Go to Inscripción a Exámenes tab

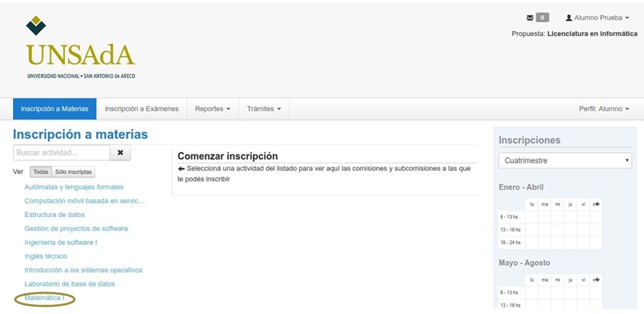coord(142,109)
